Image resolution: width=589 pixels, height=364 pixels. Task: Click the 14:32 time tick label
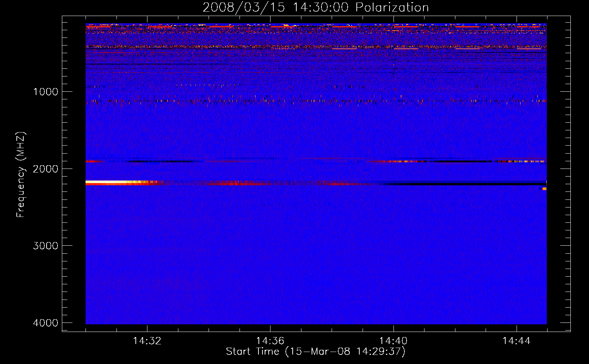147,341
